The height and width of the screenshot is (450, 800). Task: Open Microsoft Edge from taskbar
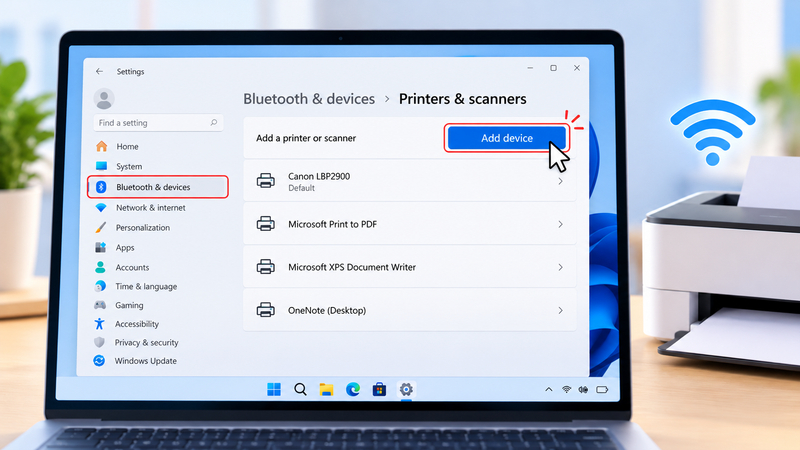353,390
